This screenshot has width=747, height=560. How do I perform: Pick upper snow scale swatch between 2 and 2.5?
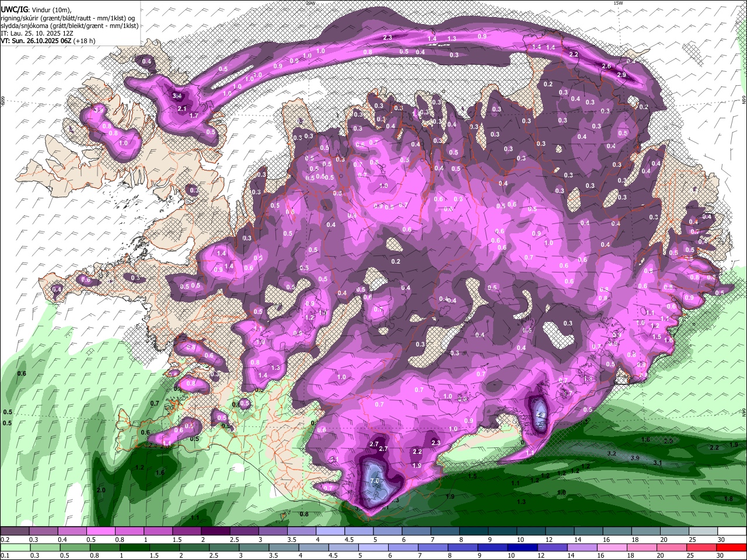pos(215,531)
